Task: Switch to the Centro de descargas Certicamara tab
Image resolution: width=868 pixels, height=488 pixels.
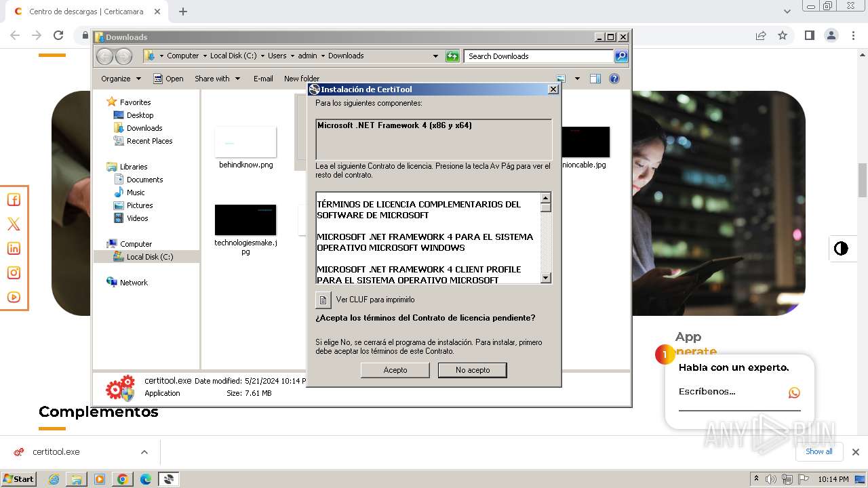Action: (87, 12)
